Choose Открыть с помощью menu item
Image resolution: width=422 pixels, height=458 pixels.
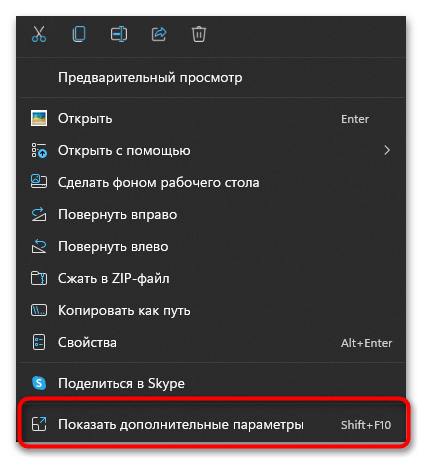pyautogui.click(x=212, y=150)
